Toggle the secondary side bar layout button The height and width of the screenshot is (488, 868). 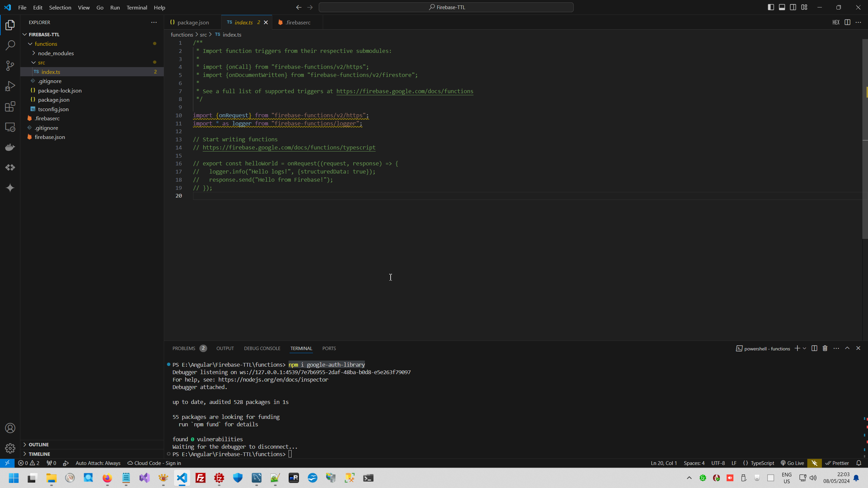point(793,7)
